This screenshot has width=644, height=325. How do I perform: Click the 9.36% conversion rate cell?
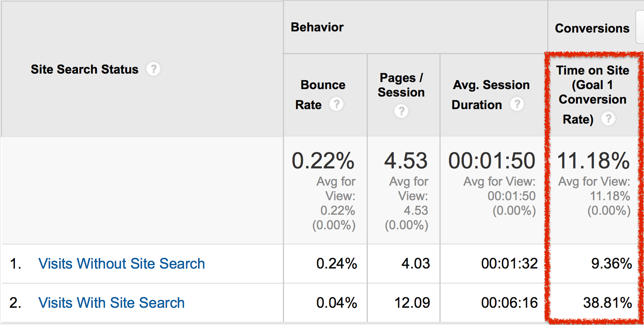(611, 264)
